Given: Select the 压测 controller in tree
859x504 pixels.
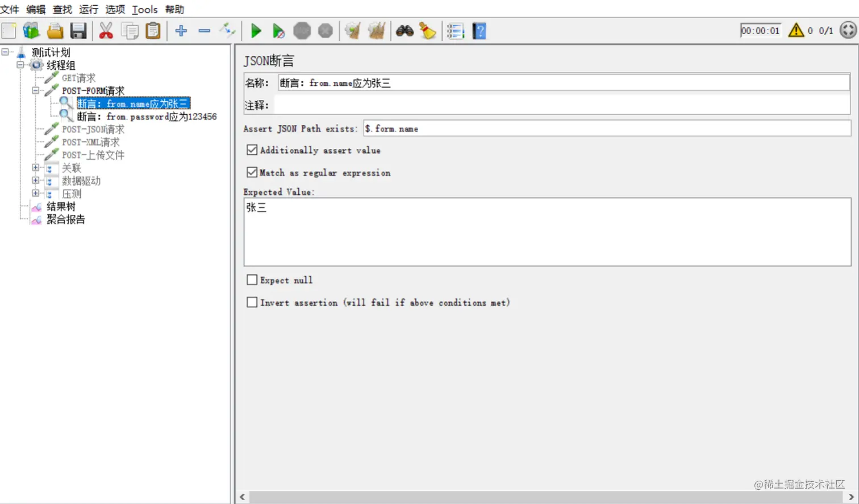Looking at the screenshot, I should pos(72,194).
